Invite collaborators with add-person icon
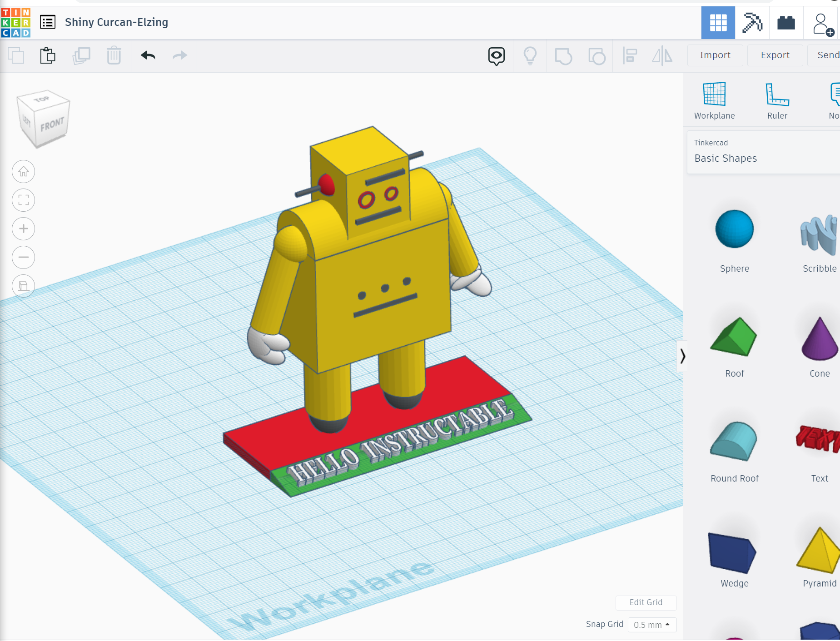 point(822,24)
